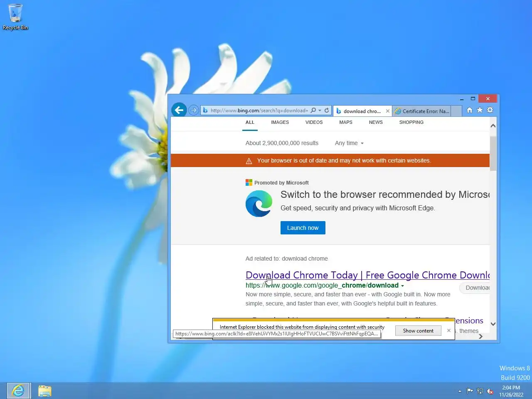Refresh the page with the reload icon
The height and width of the screenshot is (399, 532).
point(327,111)
